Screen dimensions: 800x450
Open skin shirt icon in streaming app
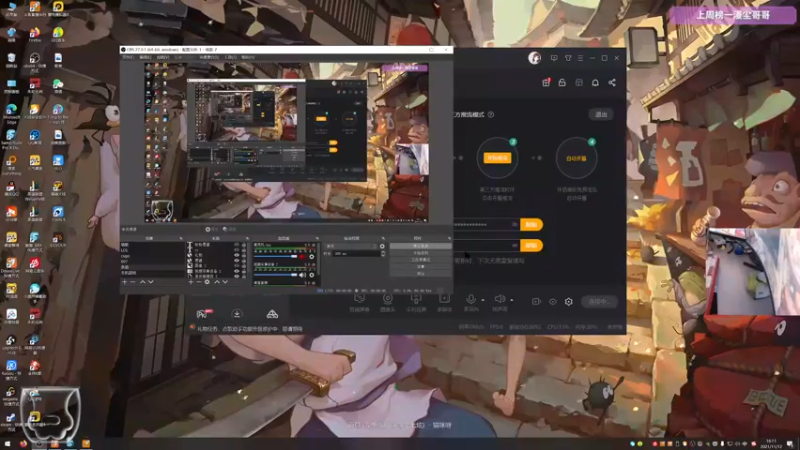568,58
